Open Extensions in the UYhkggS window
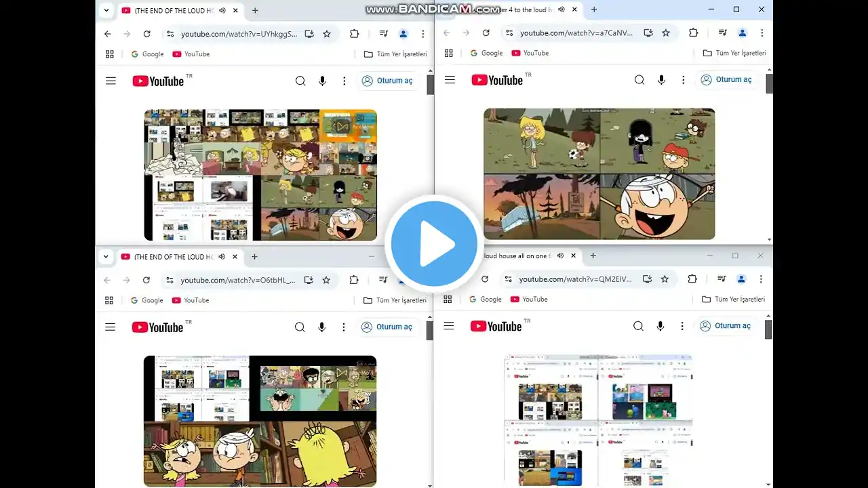 354,34
